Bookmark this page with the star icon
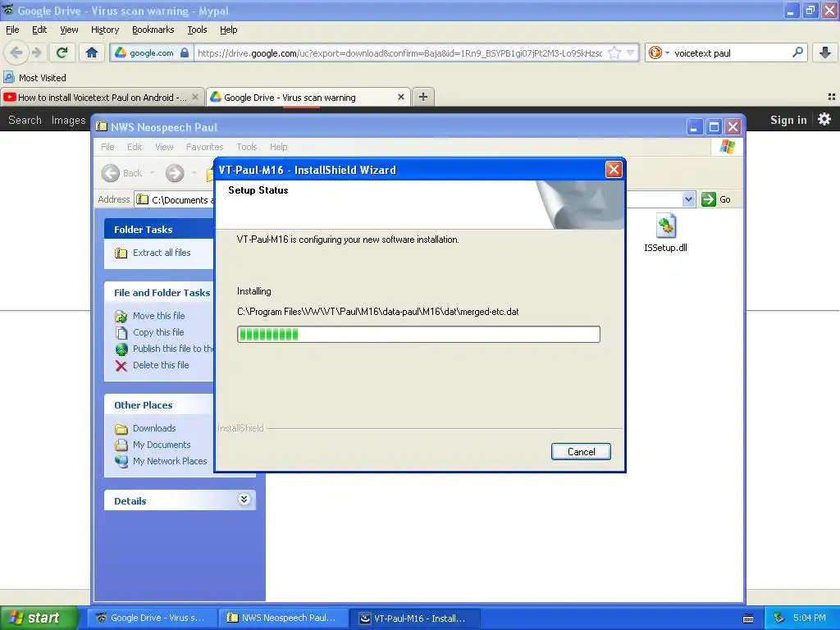This screenshot has height=630, width=840. 614,52
